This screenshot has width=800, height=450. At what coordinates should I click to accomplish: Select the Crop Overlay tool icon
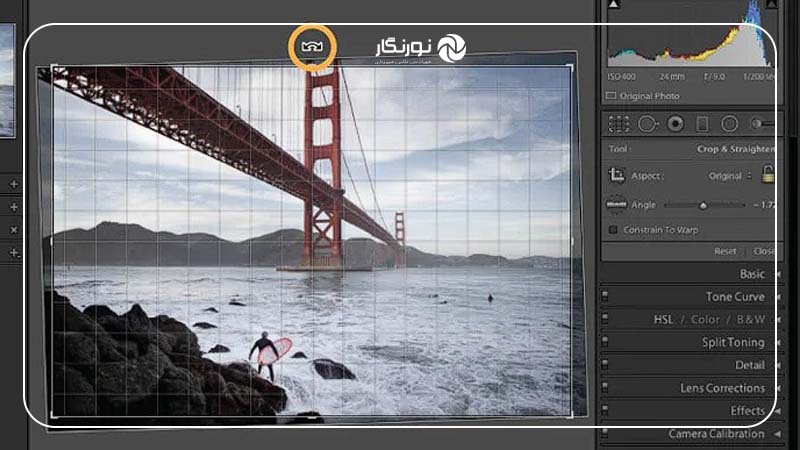618,124
